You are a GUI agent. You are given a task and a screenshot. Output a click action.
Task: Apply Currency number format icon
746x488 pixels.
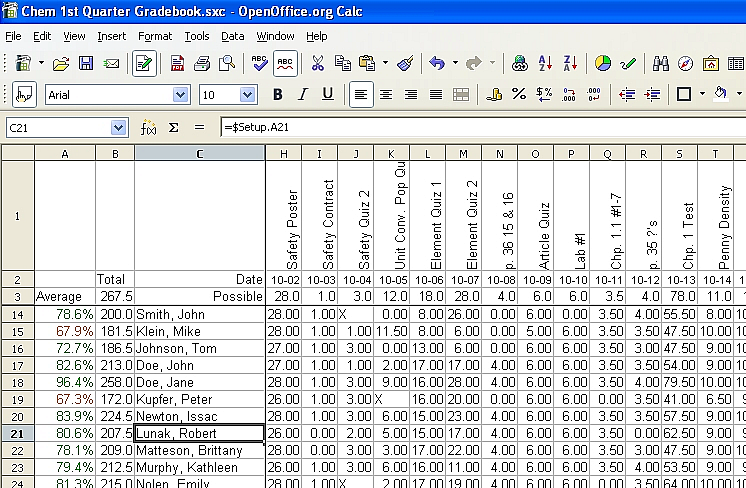pos(494,95)
